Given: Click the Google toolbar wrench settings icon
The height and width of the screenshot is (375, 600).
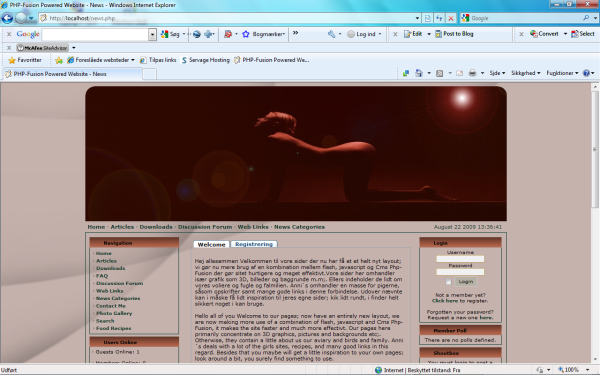Looking at the screenshot, I should tap(331, 34).
